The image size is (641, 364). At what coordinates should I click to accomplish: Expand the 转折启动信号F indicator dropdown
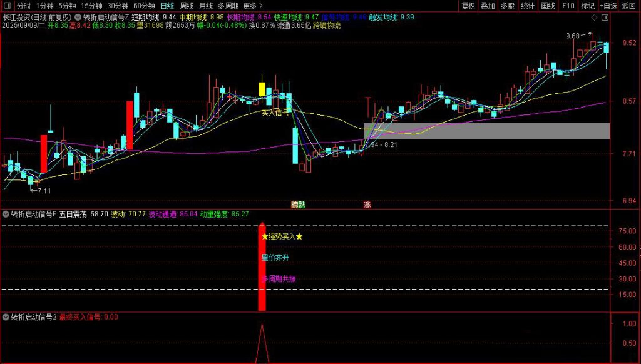(6, 214)
